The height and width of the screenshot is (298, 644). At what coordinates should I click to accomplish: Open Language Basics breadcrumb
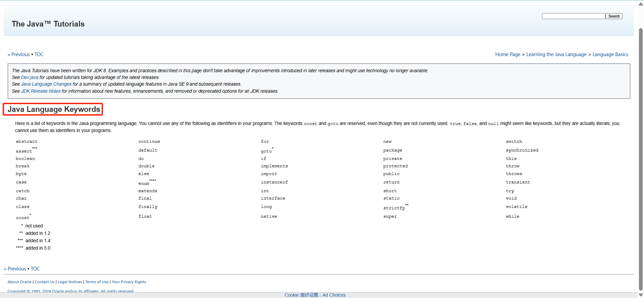tap(610, 54)
